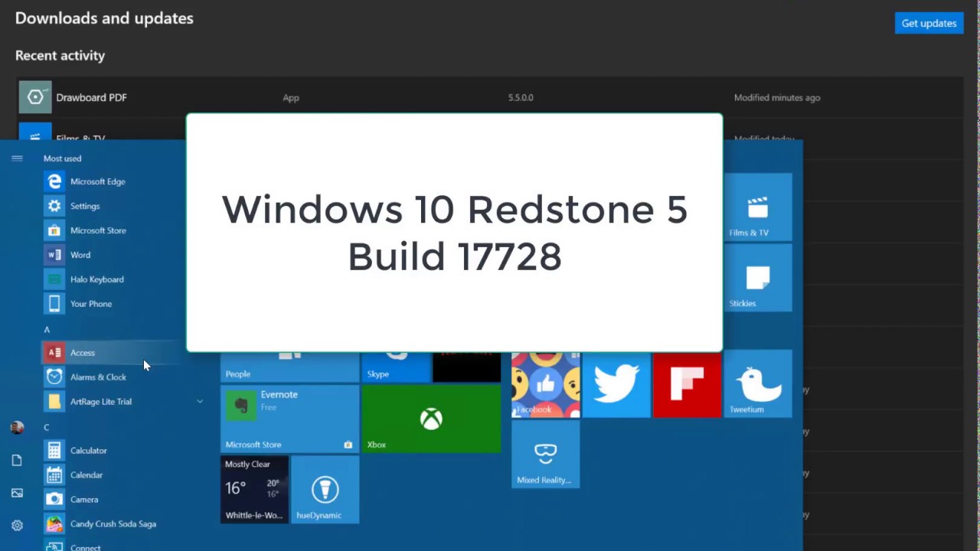Open Candy Crush Soda Saga
This screenshot has height=551, width=980.
[115, 524]
